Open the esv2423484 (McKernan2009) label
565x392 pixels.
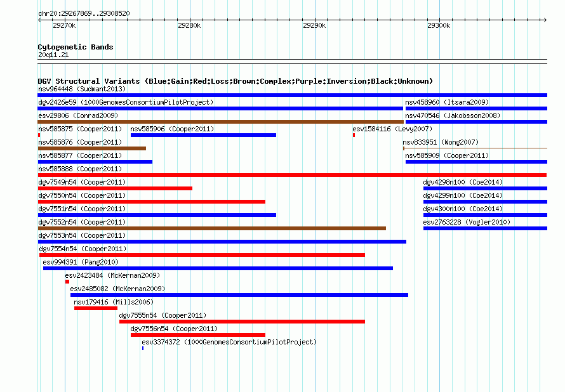112,275
